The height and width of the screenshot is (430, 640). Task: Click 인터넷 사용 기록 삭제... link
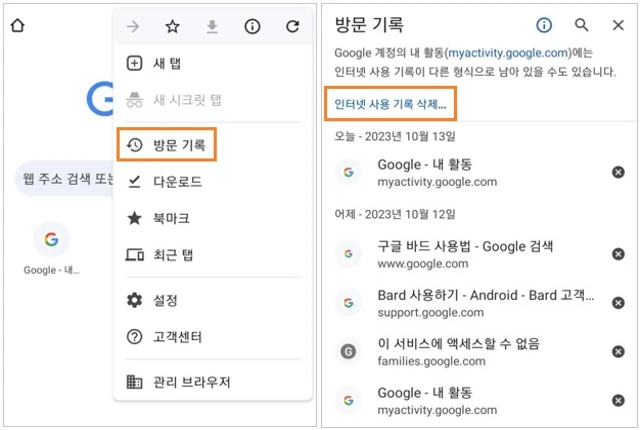(x=390, y=104)
